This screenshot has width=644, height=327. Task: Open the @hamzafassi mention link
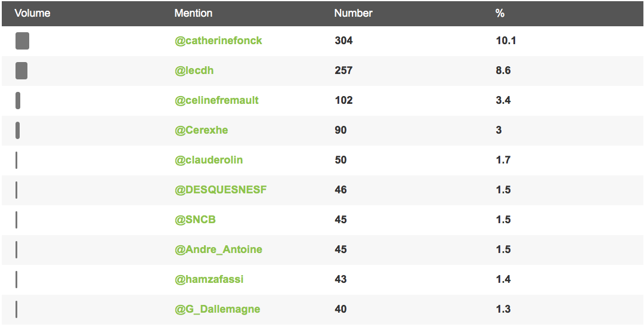209,279
